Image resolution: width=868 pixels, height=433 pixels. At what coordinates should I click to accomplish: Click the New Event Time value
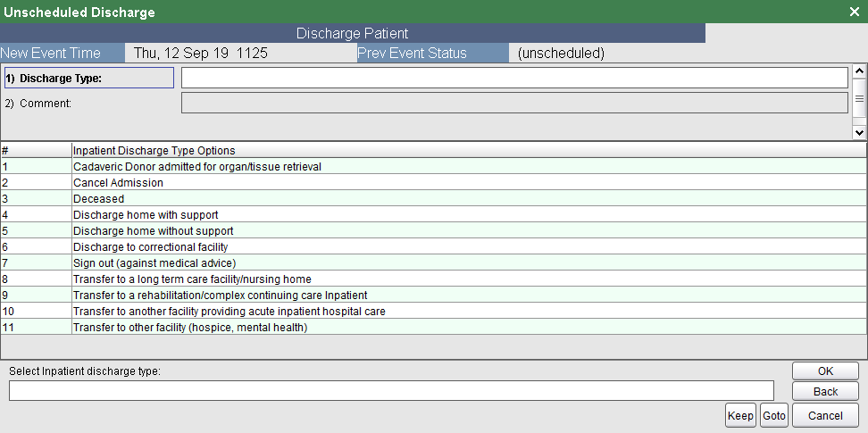coord(201,54)
